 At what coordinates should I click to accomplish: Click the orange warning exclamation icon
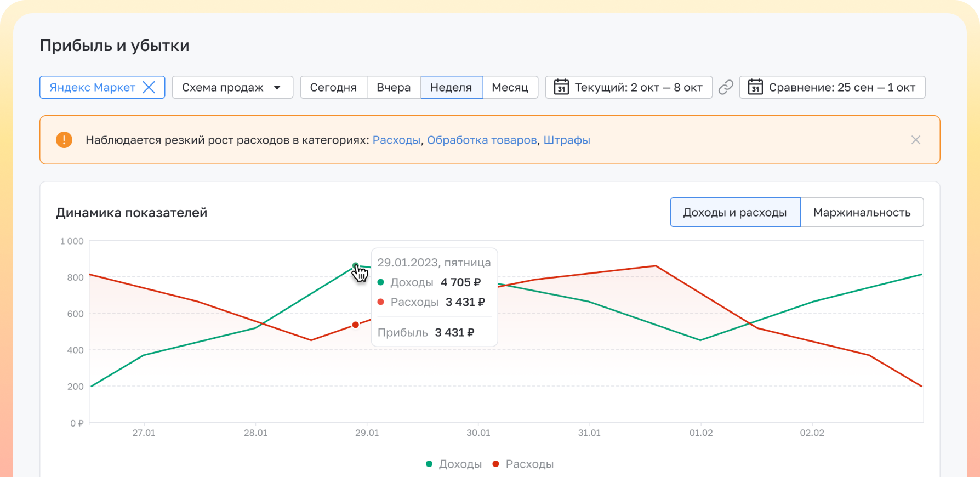(64, 140)
